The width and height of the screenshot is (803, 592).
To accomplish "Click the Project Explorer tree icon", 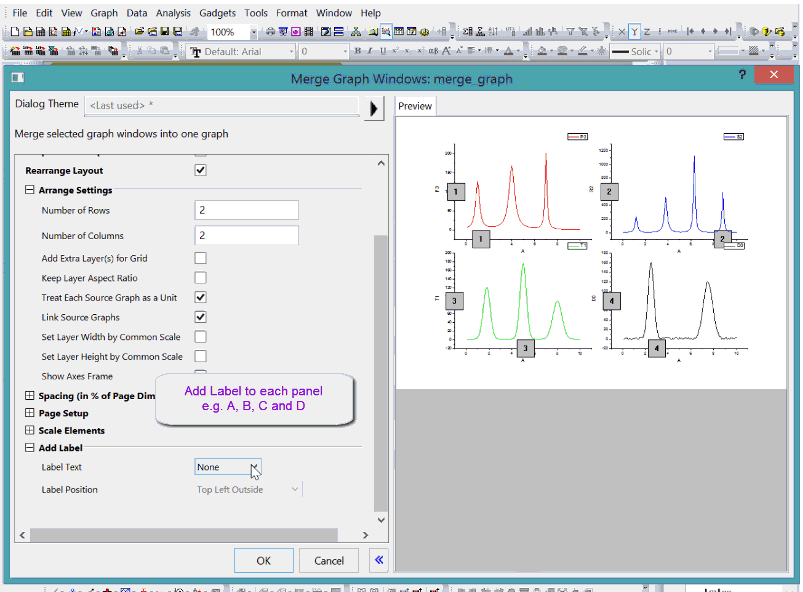I will tap(355, 32).
